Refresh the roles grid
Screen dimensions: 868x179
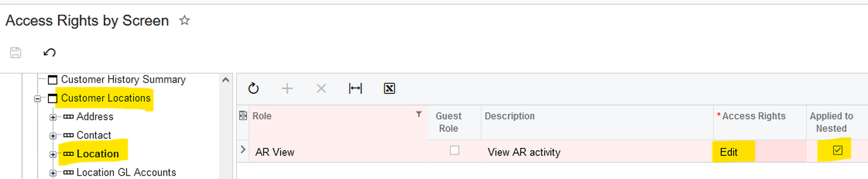253,89
